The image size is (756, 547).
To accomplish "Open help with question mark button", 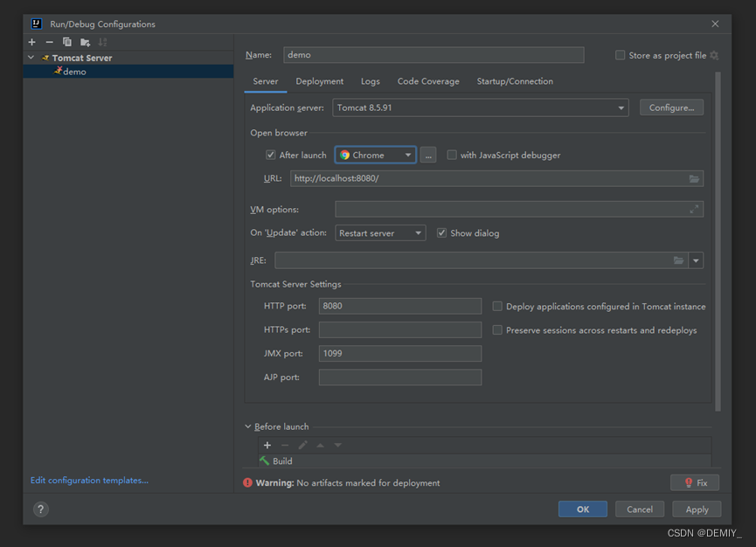I will point(41,509).
